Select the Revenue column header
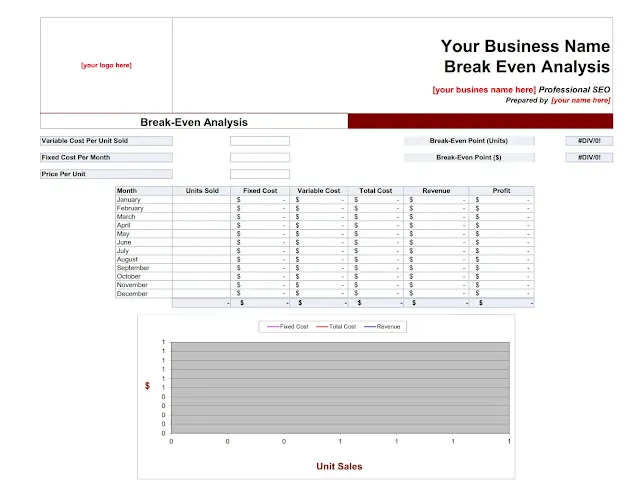This screenshot has height=494, width=640. [436, 191]
